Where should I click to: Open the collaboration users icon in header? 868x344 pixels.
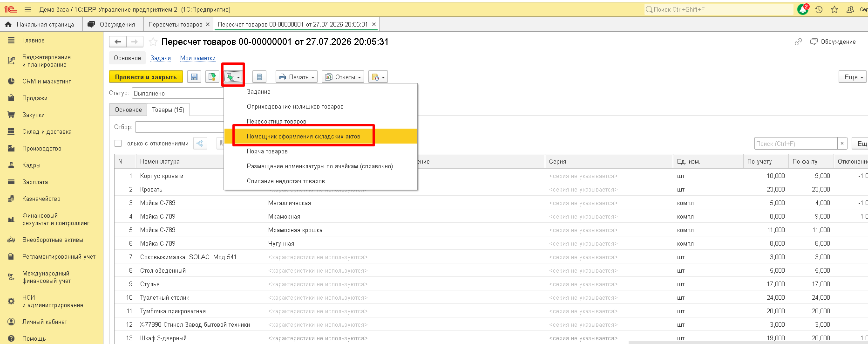pyautogui.click(x=850, y=9)
